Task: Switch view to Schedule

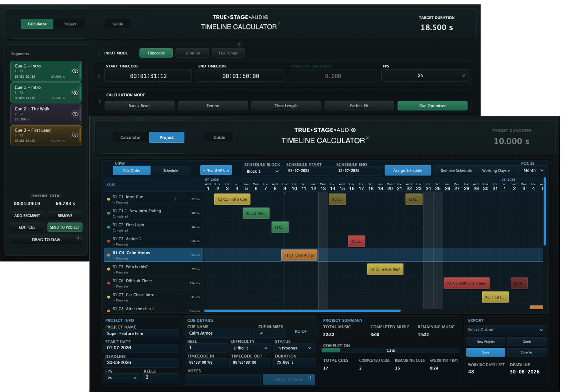Action: point(171,170)
